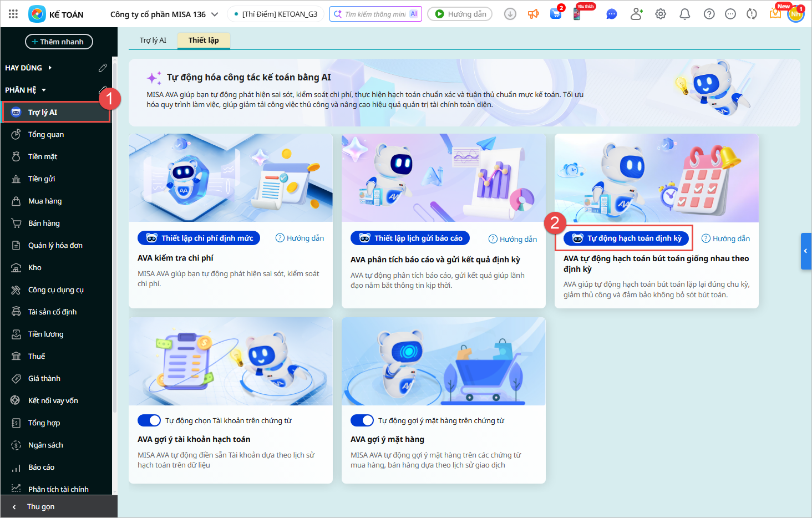The image size is (812, 518).
Task: Expand the HAY DÙNG section
Action: [50, 68]
